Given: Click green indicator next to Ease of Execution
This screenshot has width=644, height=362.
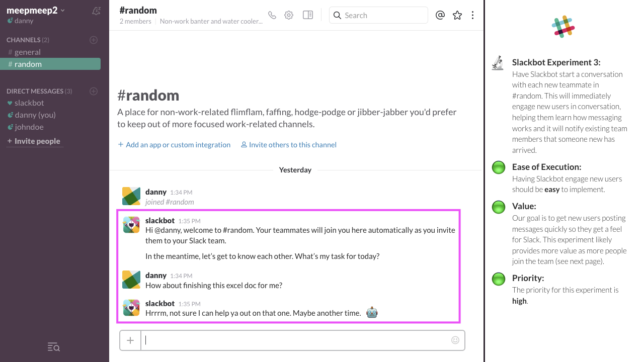Looking at the screenshot, I should tap(499, 167).
